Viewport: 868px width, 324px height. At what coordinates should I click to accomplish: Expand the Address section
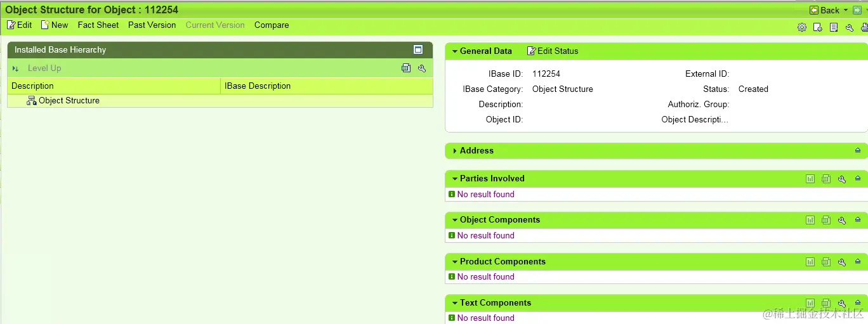pos(455,151)
